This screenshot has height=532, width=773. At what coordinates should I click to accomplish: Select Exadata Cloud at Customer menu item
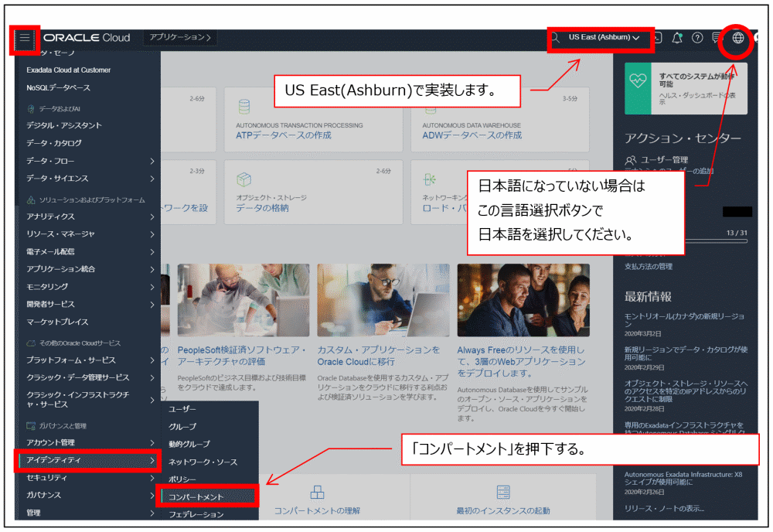coord(69,70)
